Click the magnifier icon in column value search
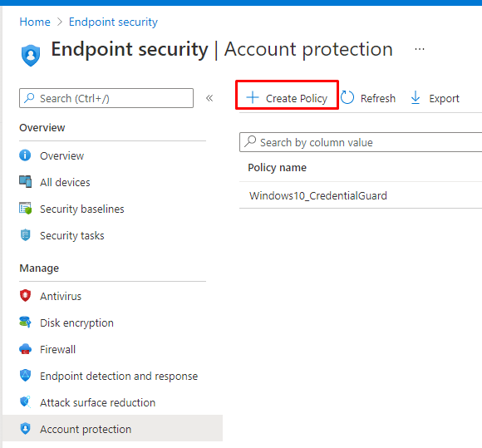 coord(250,141)
